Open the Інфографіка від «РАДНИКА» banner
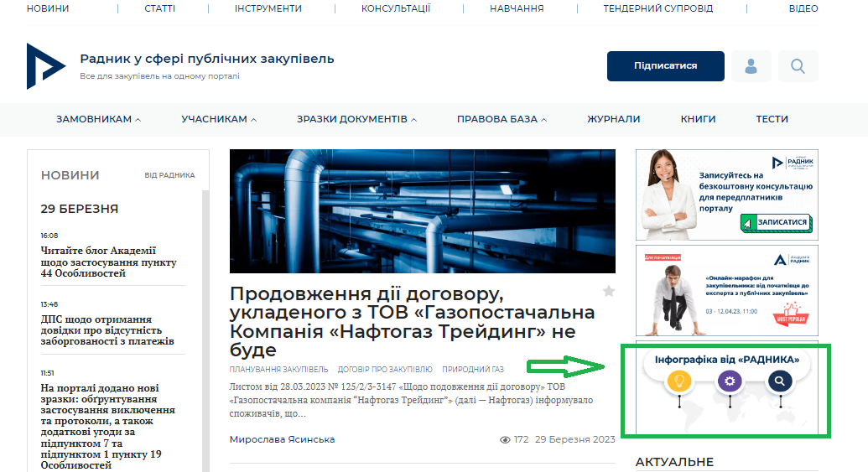The height and width of the screenshot is (472, 868). (727, 390)
